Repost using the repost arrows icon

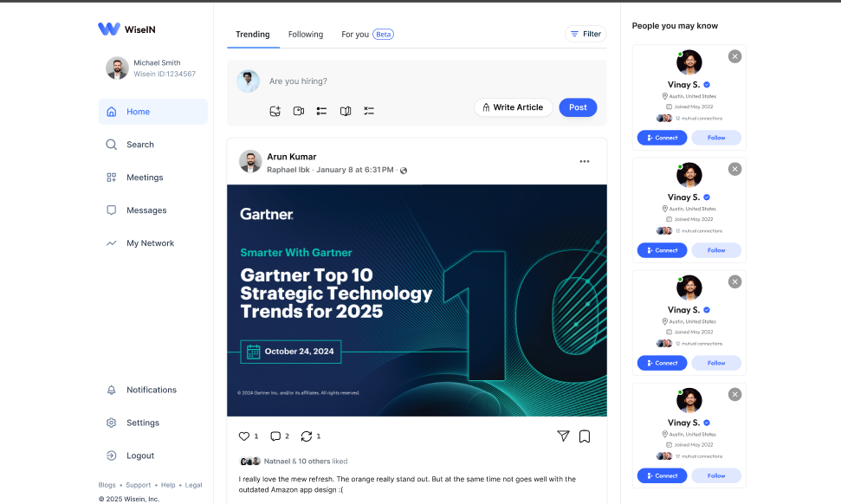(x=307, y=436)
